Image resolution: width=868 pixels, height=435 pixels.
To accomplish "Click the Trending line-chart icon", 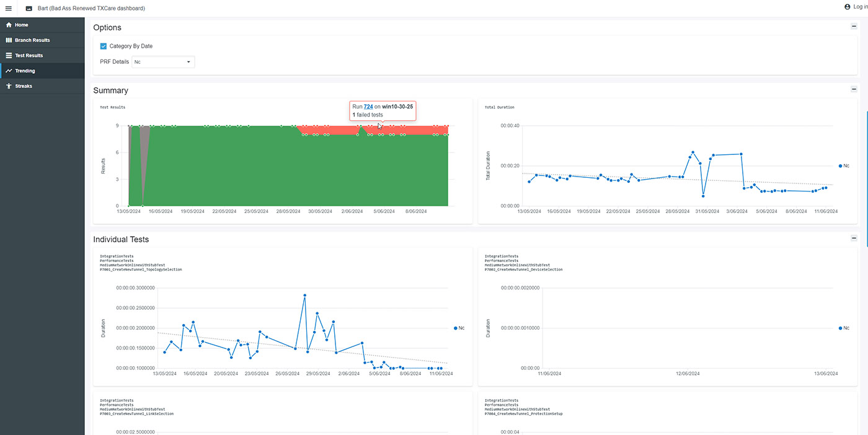I will point(9,71).
